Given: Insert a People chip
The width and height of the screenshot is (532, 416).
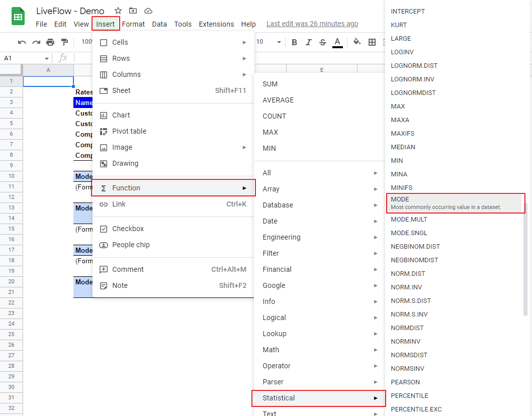Looking at the screenshot, I should tap(173, 245).
